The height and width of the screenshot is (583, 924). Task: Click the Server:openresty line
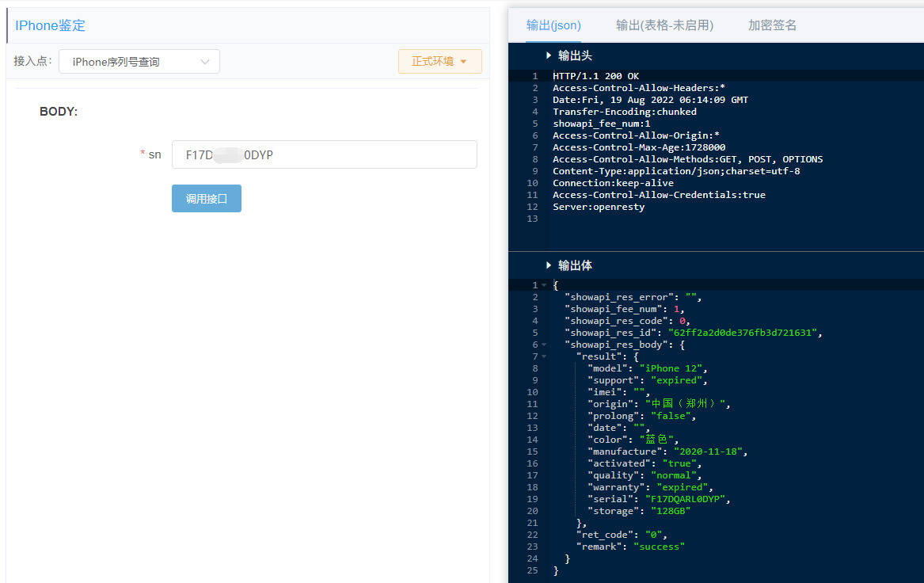[599, 207]
